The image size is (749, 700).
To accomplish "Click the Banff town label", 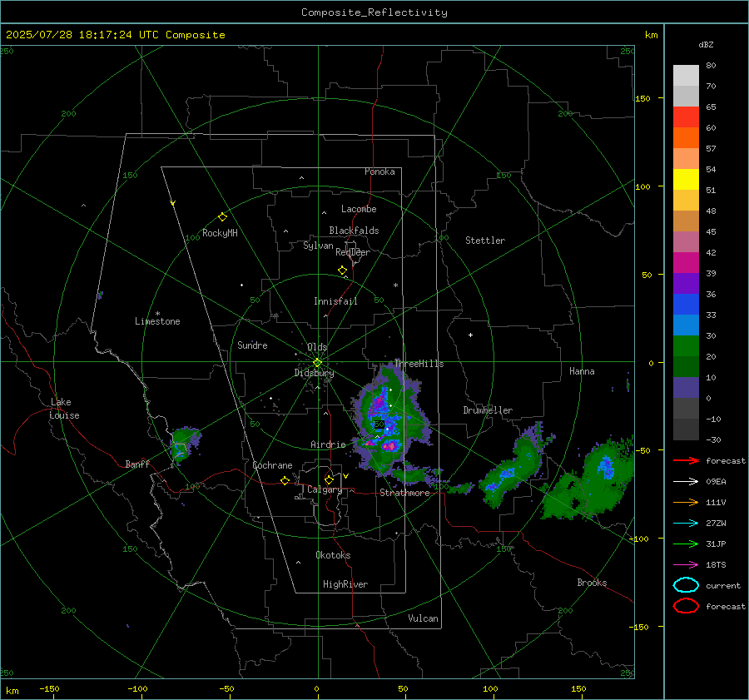I will point(137,464).
